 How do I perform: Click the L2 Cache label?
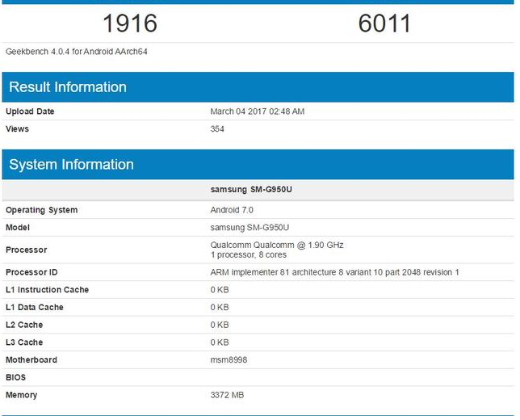[24, 325]
